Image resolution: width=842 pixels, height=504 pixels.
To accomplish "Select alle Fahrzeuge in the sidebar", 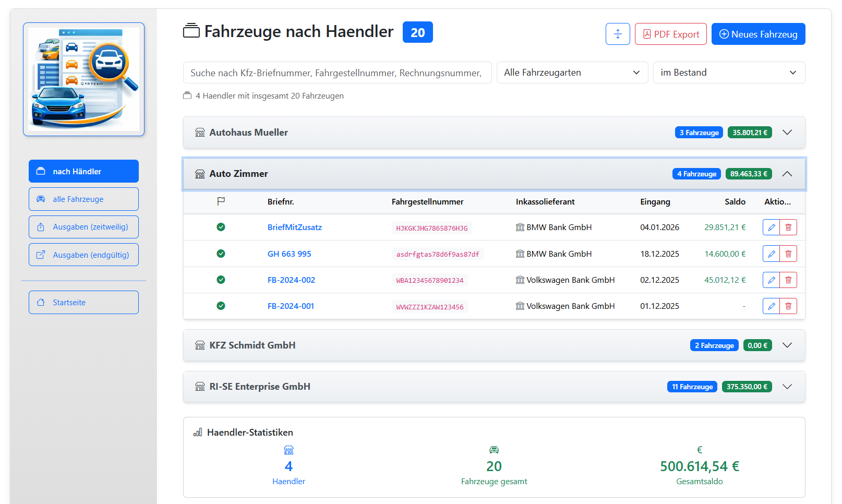I will 83,199.
